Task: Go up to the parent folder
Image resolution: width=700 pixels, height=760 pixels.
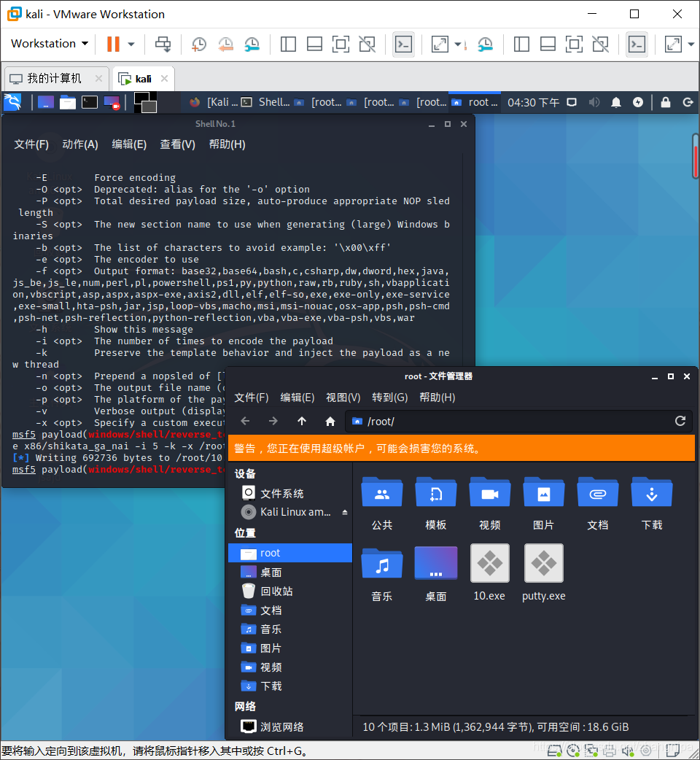Action: (302, 421)
